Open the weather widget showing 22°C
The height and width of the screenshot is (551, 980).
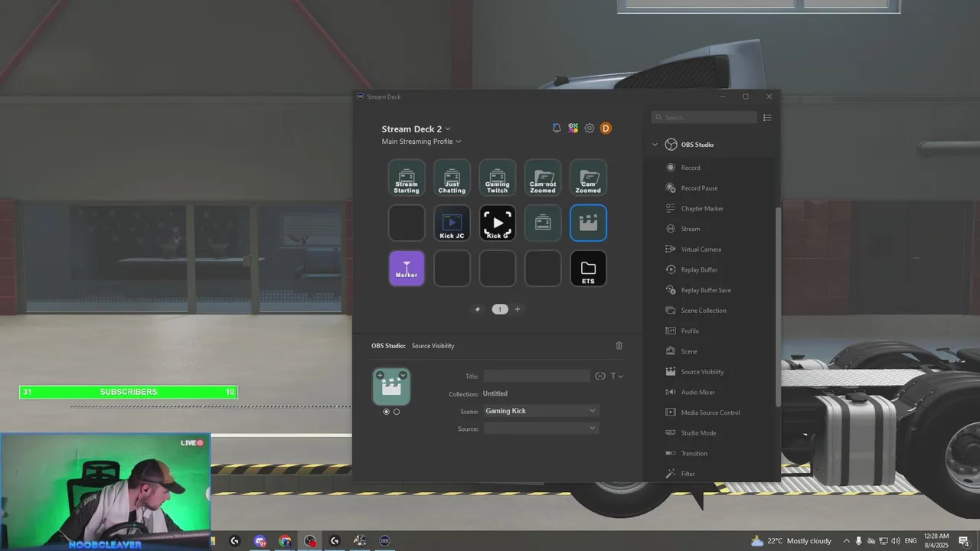point(791,541)
